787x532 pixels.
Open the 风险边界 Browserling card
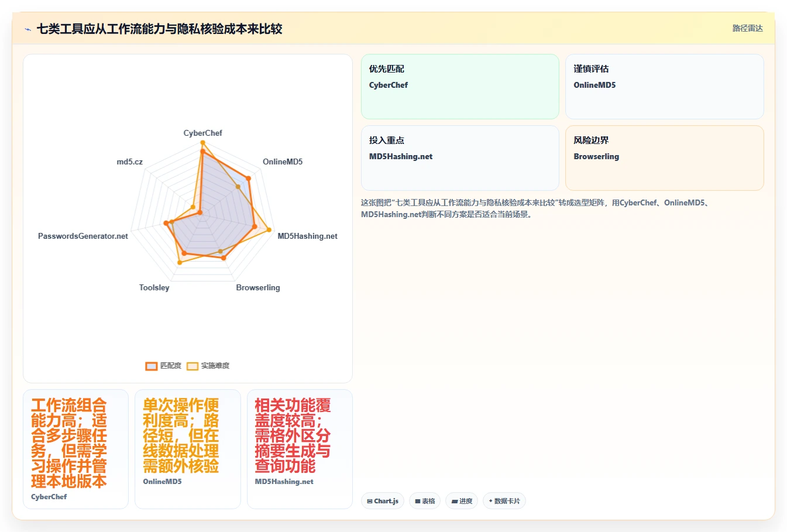[x=665, y=158]
